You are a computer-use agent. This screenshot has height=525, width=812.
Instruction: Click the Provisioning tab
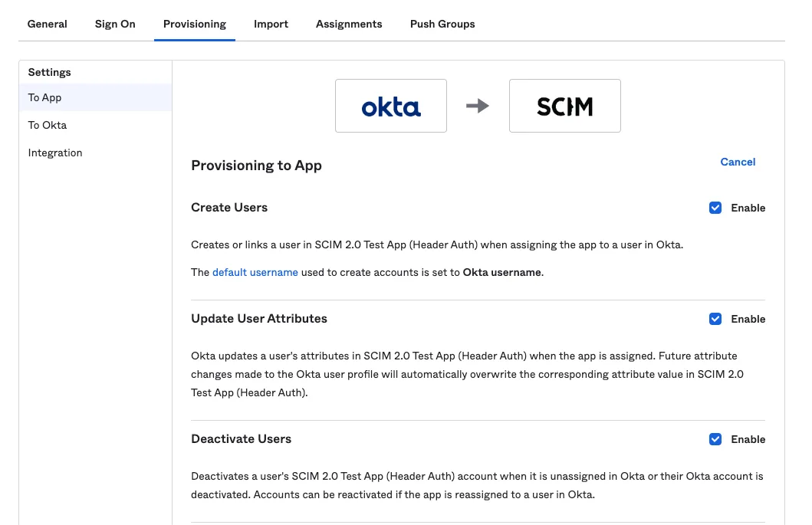(194, 24)
